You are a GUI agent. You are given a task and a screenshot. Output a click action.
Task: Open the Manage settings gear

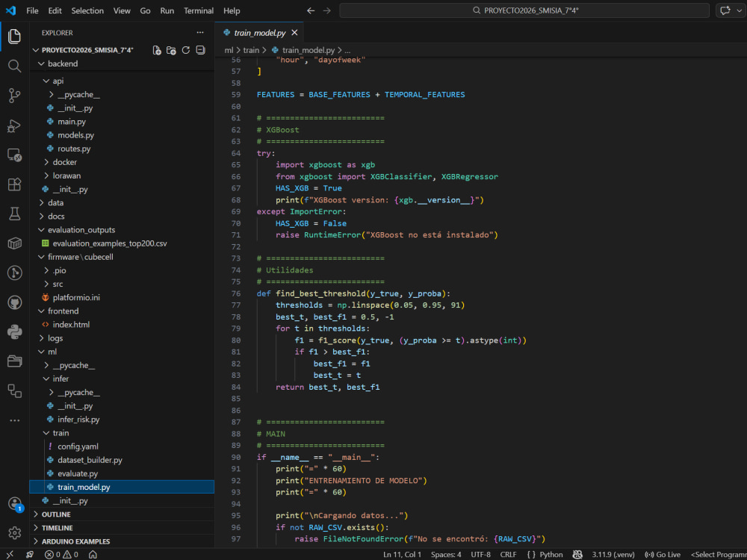coord(14,532)
